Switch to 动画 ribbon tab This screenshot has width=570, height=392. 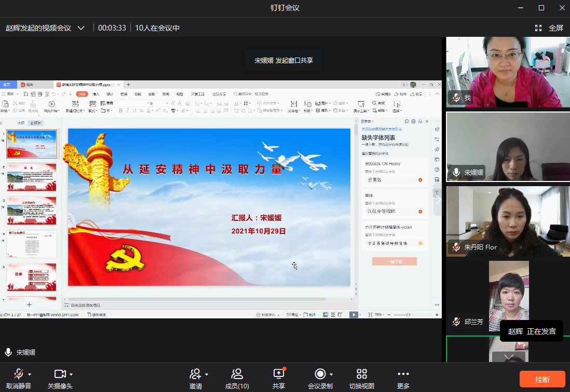click(138, 94)
